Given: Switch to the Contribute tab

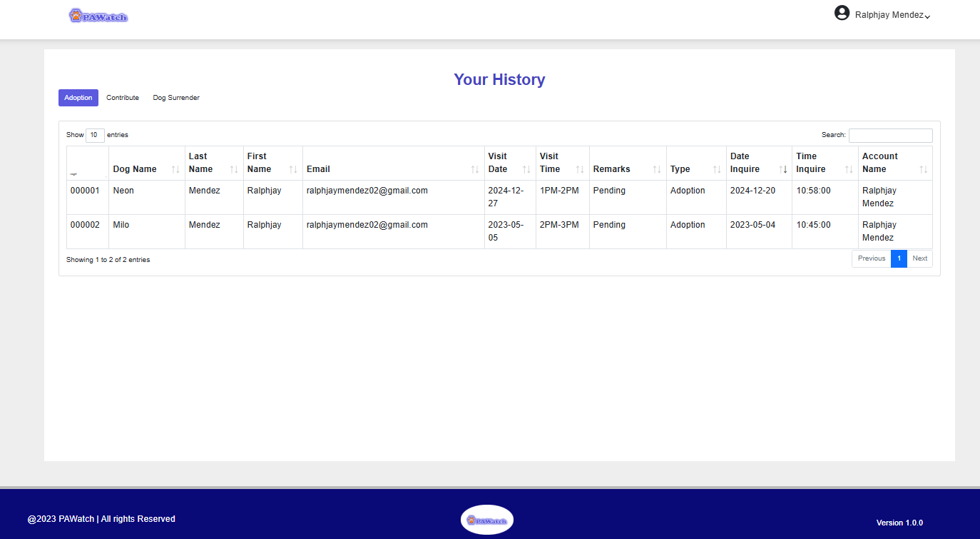Looking at the screenshot, I should pos(123,98).
